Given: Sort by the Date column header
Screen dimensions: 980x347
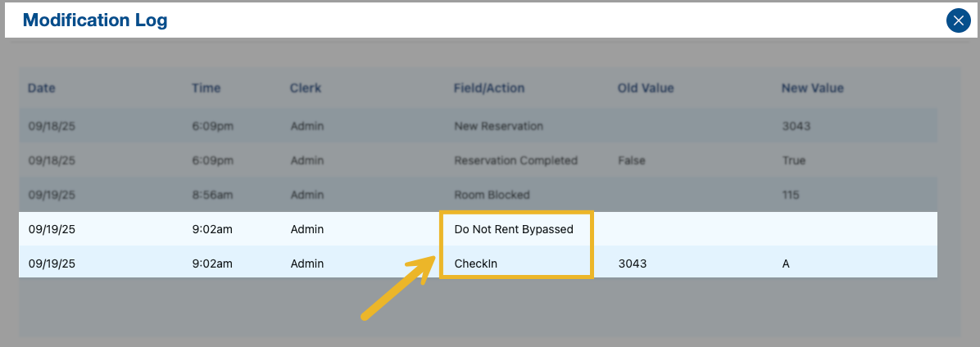Looking at the screenshot, I should click(42, 88).
